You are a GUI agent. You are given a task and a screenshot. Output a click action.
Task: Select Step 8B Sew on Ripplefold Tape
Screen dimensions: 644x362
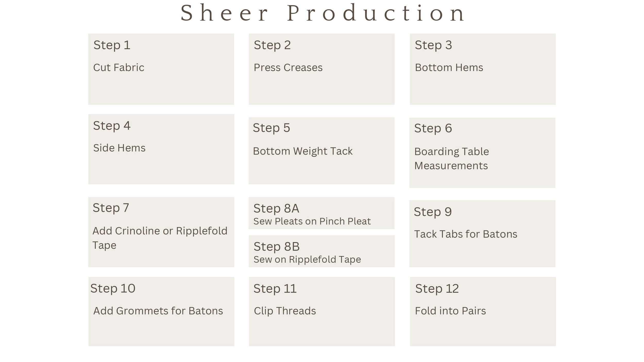(321, 251)
